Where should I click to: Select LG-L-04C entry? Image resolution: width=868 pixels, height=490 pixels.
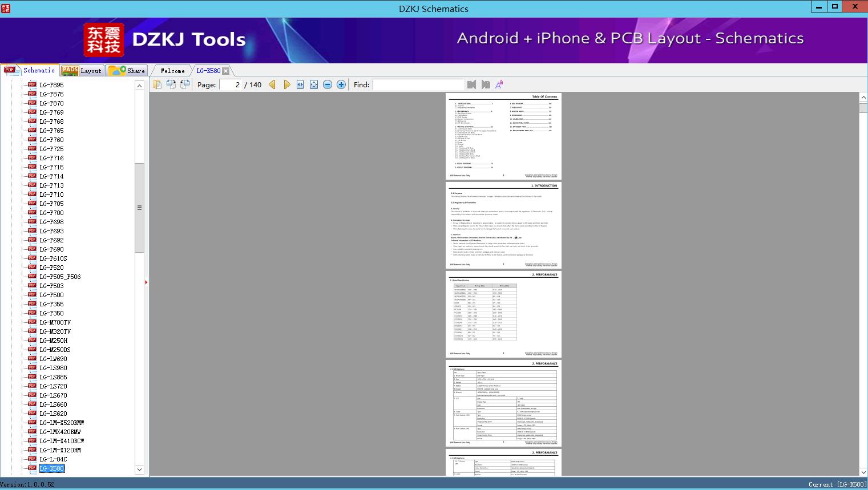point(53,459)
